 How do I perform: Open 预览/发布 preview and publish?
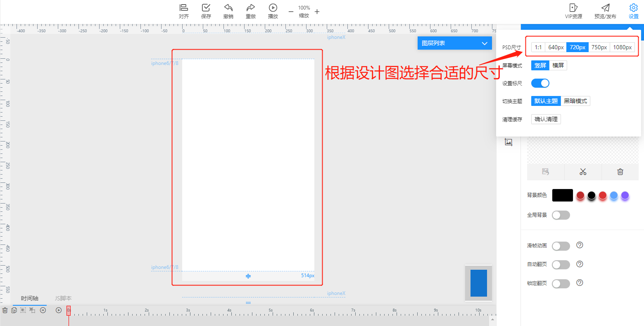(605, 11)
